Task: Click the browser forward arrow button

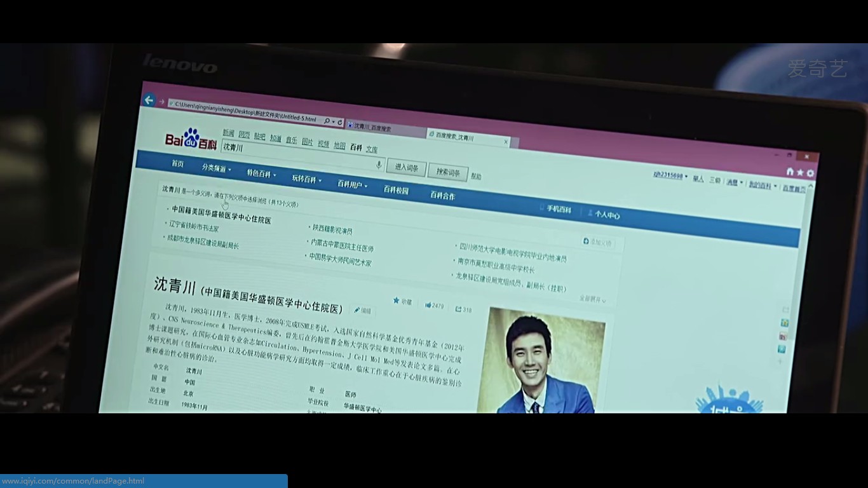Action: pos(161,102)
